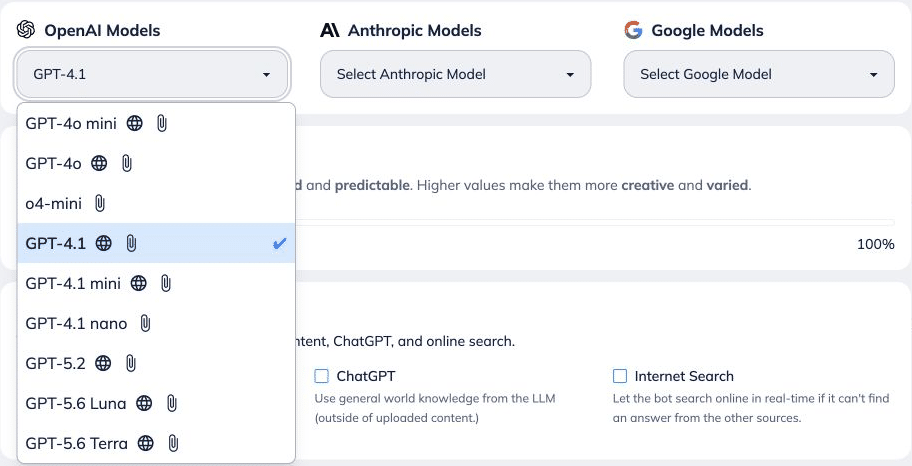Click the globe icon on the selected GPT-4.1 row

(104, 243)
